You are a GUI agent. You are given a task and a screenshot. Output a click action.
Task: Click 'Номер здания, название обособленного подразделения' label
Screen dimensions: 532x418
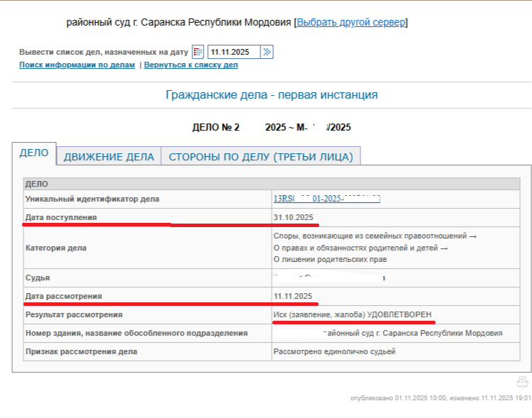tap(136, 333)
